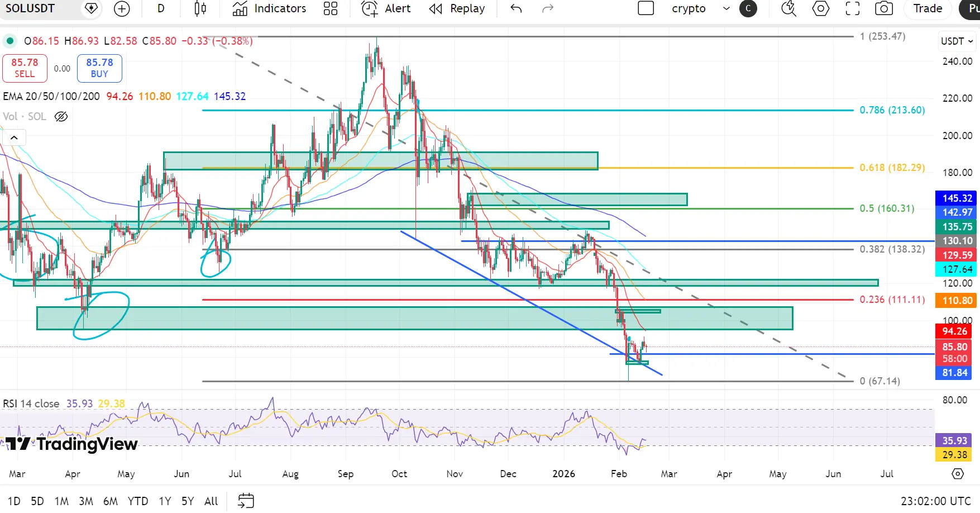This screenshot has height=513, width=980.
Task: Select the 0.618 (182.29) Fibonacci label
Action: click(892, 168)
